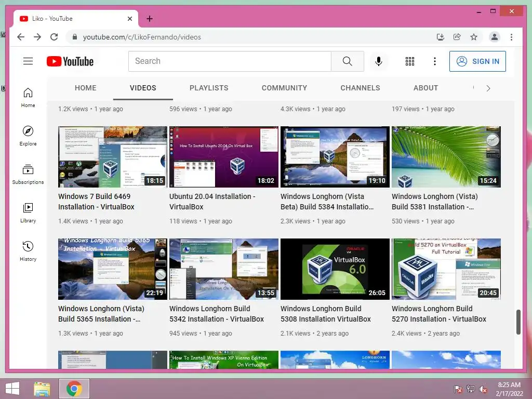Switch to the HOME channel tab
This screenshot has height=399, width=532.
[86, 88]
